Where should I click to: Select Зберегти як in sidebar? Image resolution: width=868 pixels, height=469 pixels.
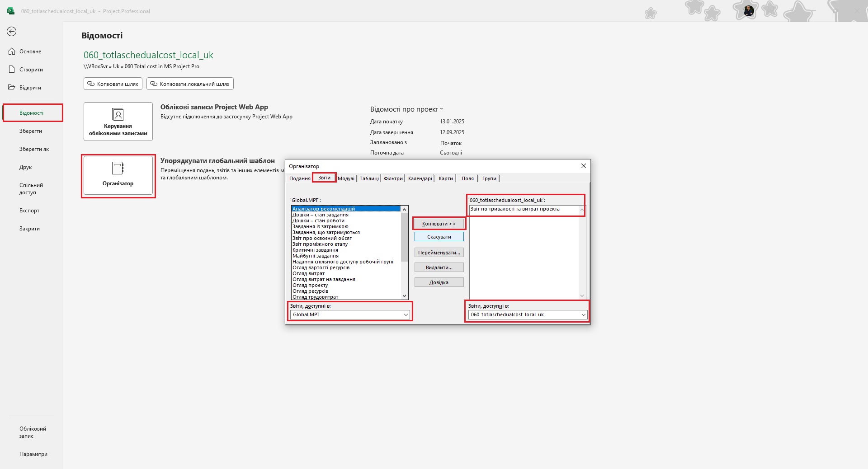click(x=34, y=149)
